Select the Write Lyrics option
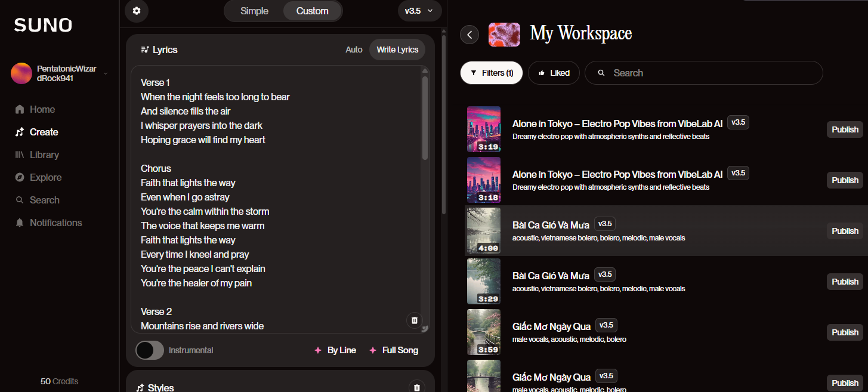This screenshot has width=868, height=392. point(397,50)
